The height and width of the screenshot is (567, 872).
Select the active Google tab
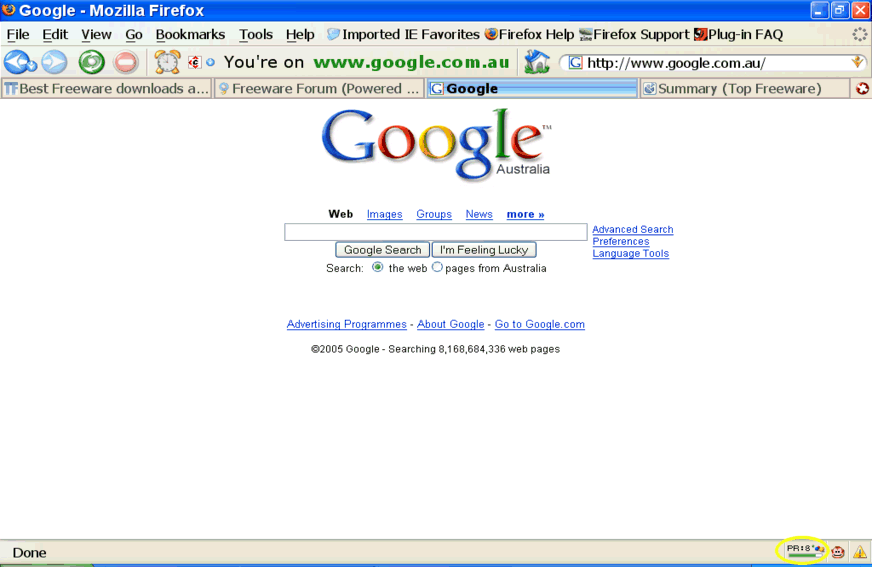point(532,88)
